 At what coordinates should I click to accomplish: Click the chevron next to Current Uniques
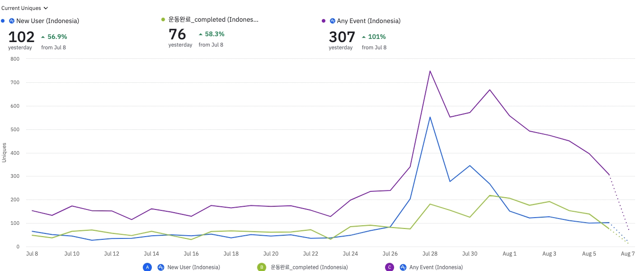pyautogui.click(x=46, y=8)
